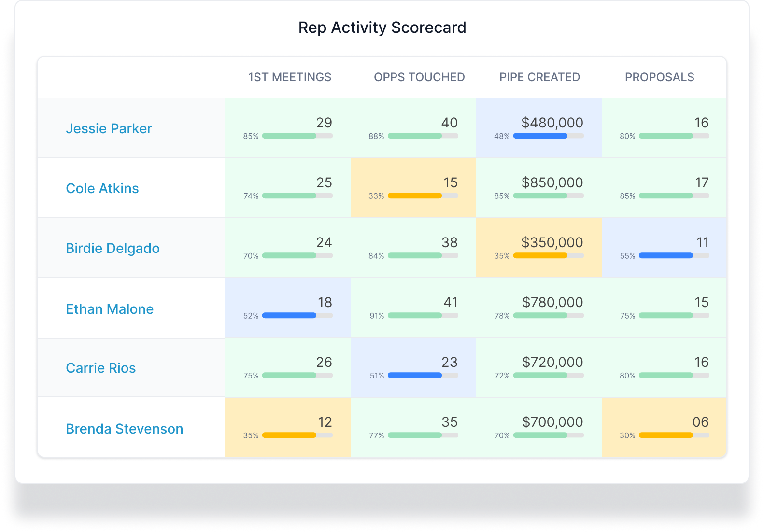Click the 77% label in Brenda Stevenson's row
764x532 pixels.
click(376, 435)
